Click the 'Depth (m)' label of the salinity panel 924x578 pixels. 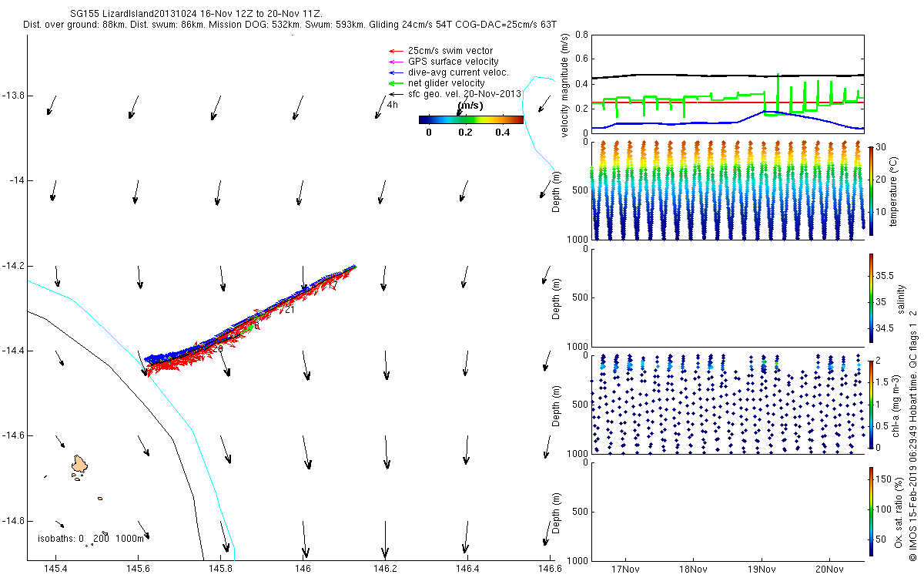[557, 297]
